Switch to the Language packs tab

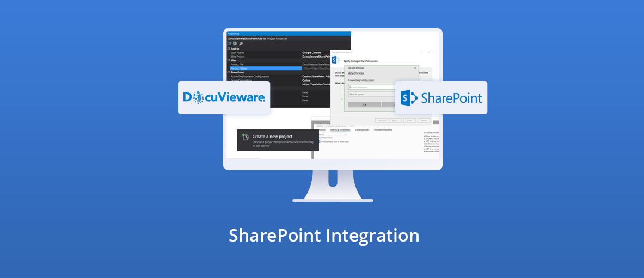point(362,130)
